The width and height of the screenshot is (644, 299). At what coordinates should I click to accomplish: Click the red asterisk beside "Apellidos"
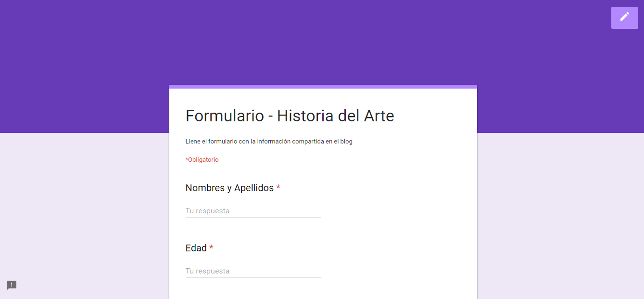(x=278, y=188)
